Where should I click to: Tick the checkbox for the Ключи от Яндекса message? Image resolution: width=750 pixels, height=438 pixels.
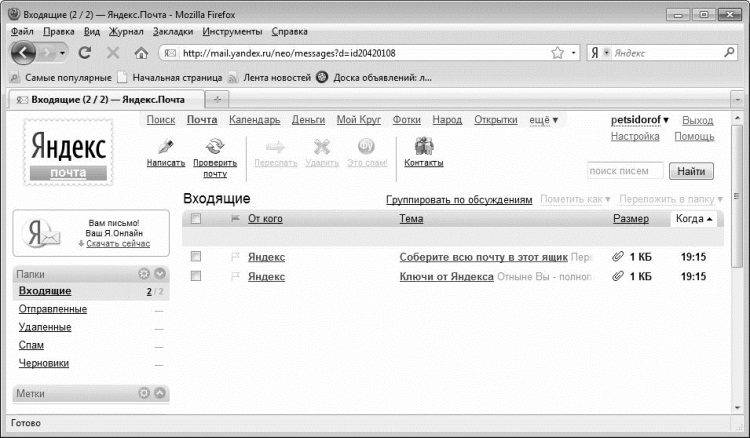[196, 276]
